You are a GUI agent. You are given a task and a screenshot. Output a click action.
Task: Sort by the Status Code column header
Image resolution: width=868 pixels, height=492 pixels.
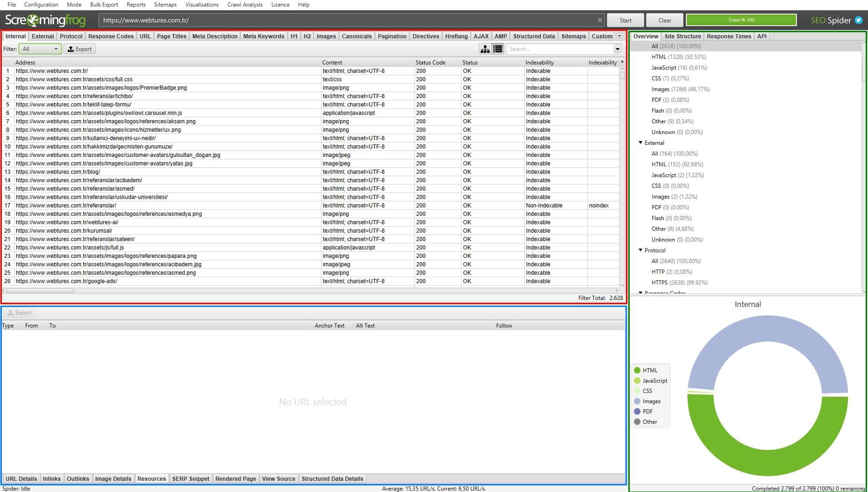[437, 62]
